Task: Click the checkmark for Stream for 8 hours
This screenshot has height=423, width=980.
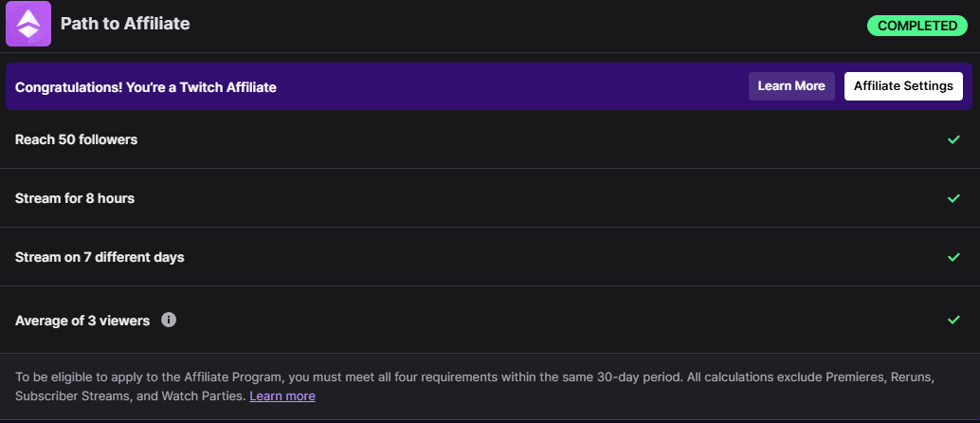Action: pyautogui.click(x=953, y=198)
